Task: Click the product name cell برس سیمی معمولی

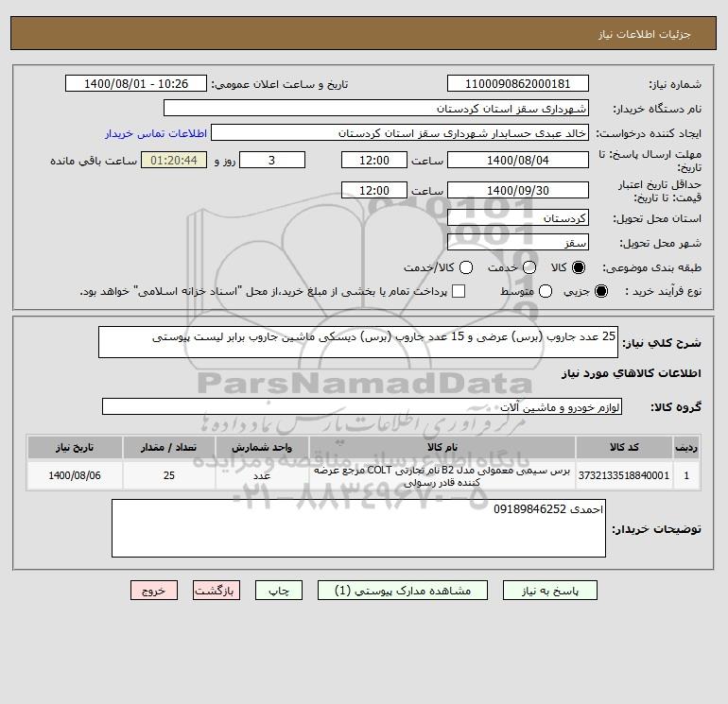Action: (442, 475)
